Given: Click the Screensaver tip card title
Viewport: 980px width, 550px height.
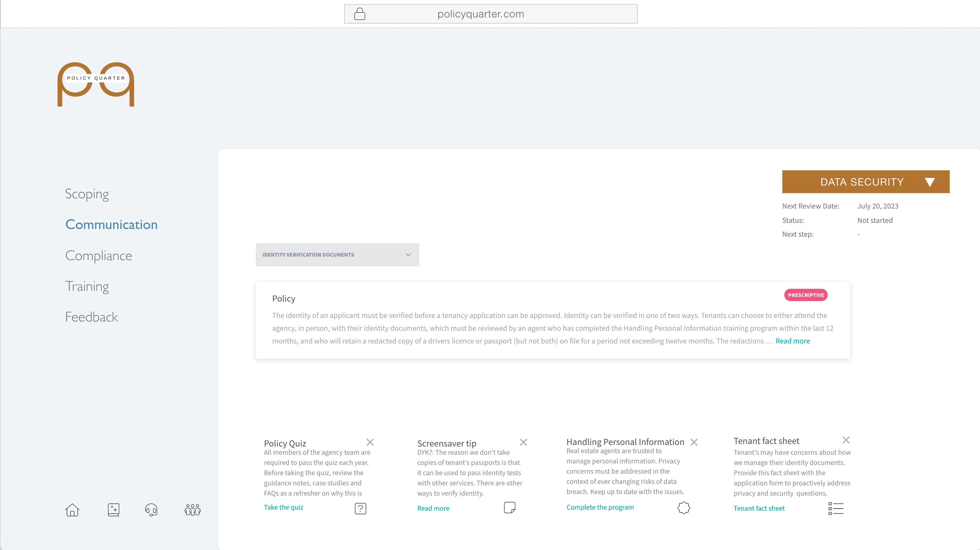Looking at the screenshot, I should 447,443.
